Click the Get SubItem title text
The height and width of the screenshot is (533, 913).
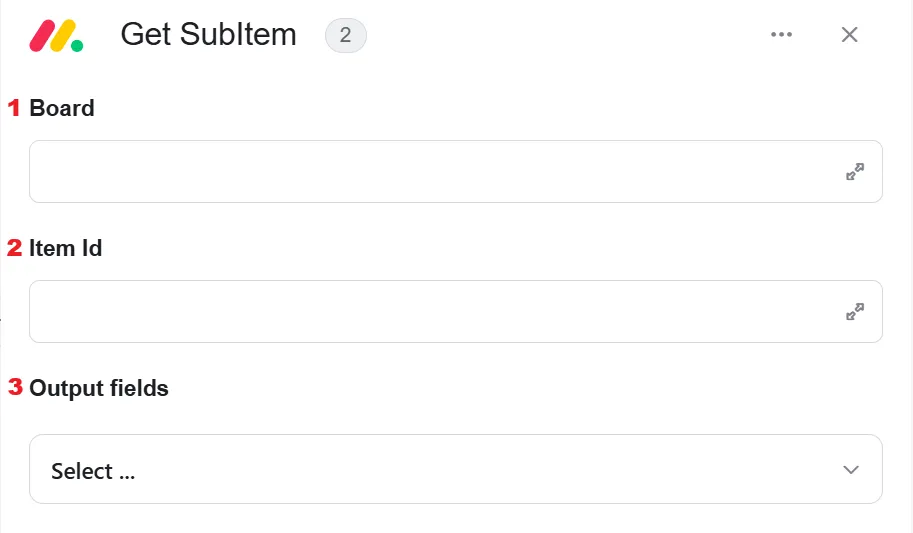208,34
